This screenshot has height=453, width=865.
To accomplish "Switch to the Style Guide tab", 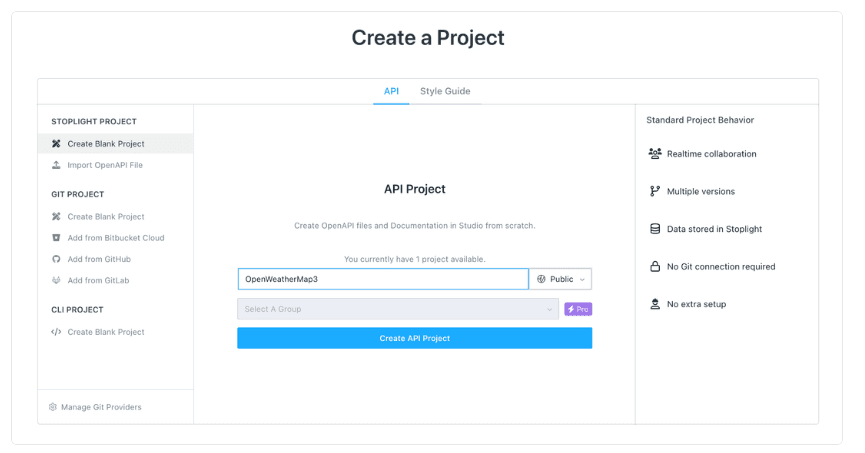I will click(445, 91).
